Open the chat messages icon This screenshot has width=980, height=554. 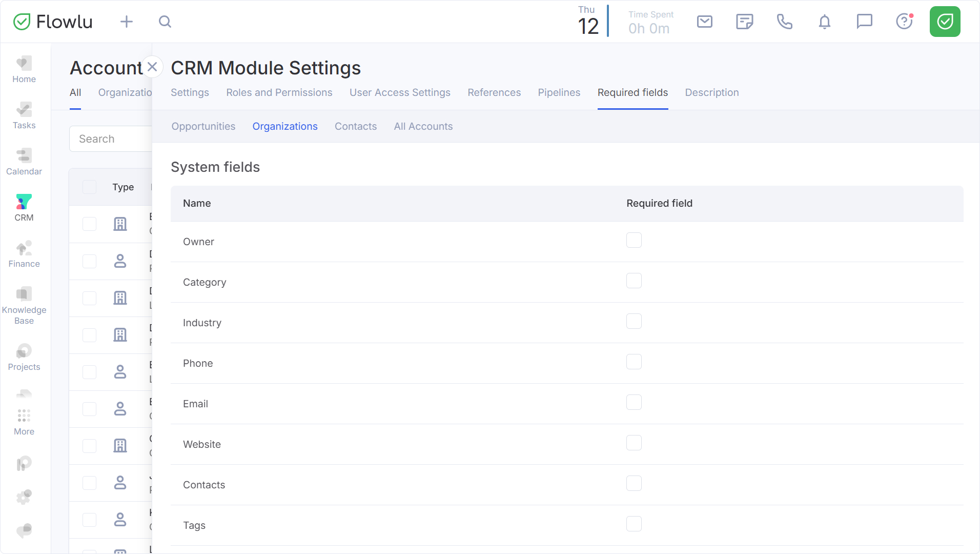[x=864, y=22]
